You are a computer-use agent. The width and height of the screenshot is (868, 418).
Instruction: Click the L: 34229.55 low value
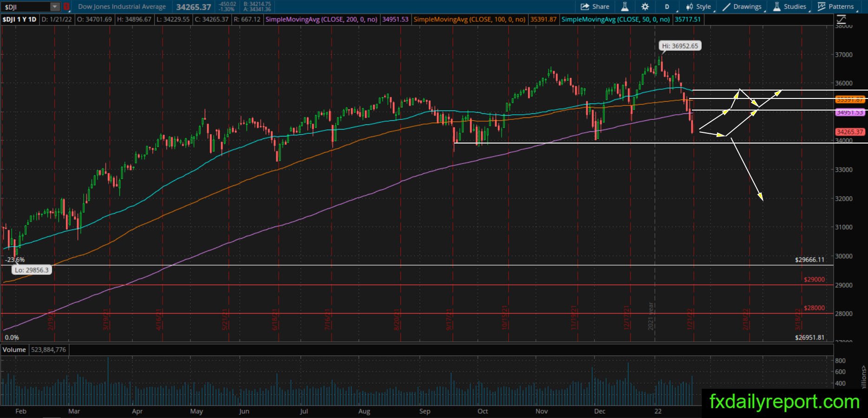[173, 20]
